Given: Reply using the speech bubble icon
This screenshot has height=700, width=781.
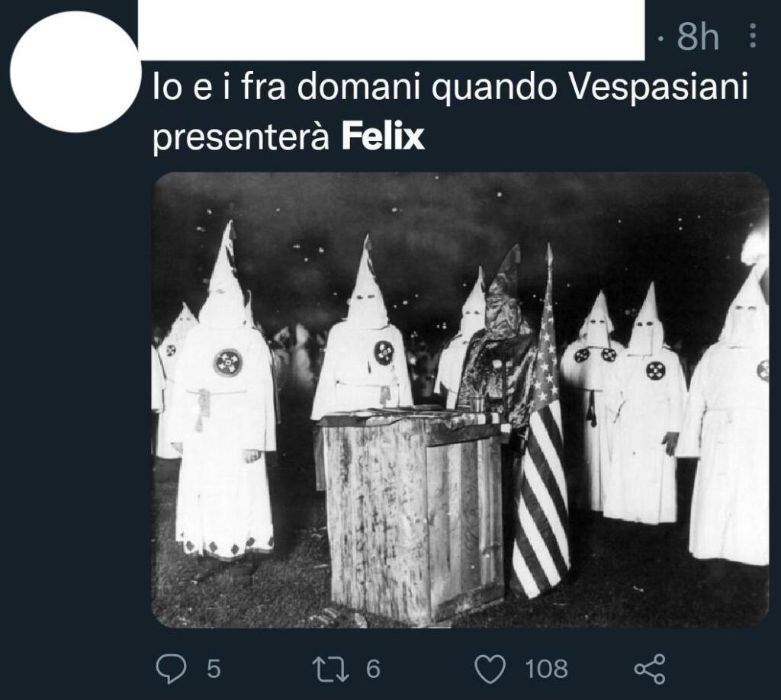Looking at the screenshot, I should pyautogui.click(x=171, y=668).
